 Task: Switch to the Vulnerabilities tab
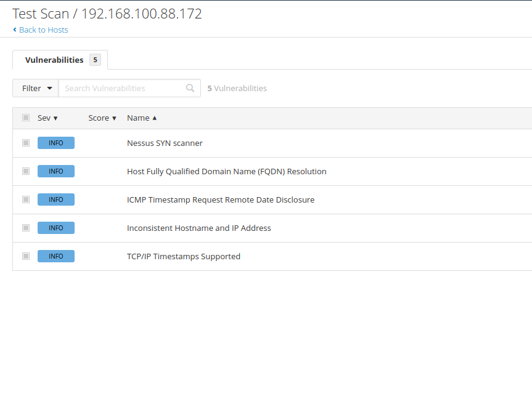click(54, 60)
